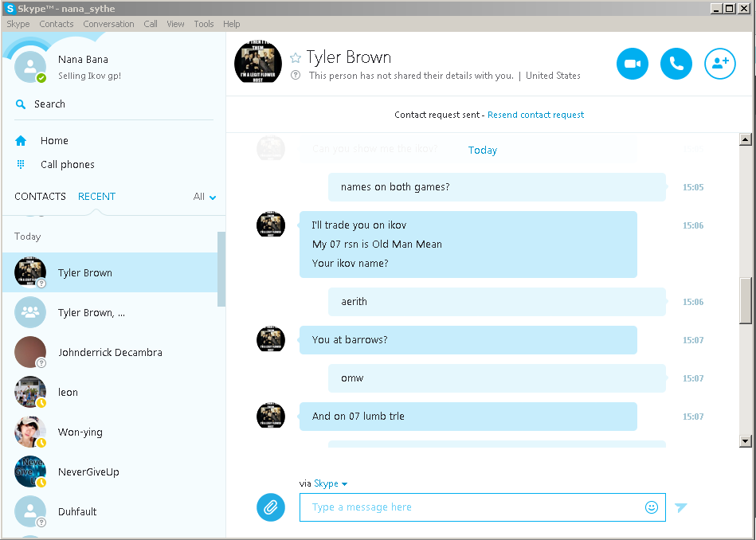The height and width of the screenshot is (540, 756).
Task: Click the 'Your ikov name?' message line
Action: (350, 264)
